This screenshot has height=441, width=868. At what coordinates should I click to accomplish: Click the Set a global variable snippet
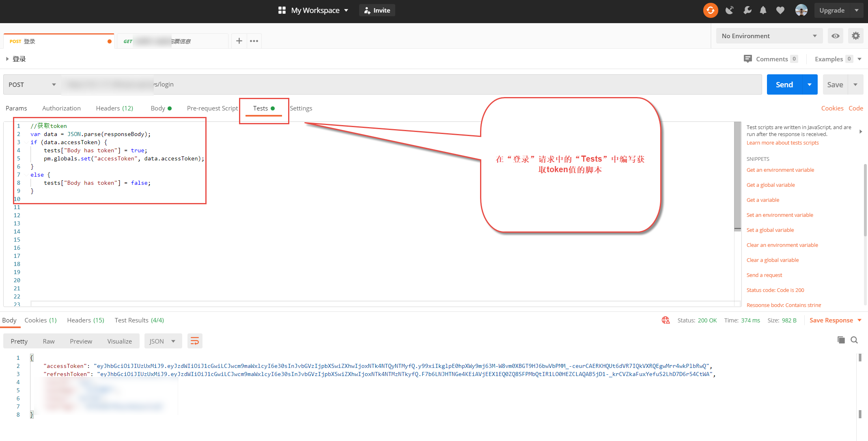pos(770,230)
